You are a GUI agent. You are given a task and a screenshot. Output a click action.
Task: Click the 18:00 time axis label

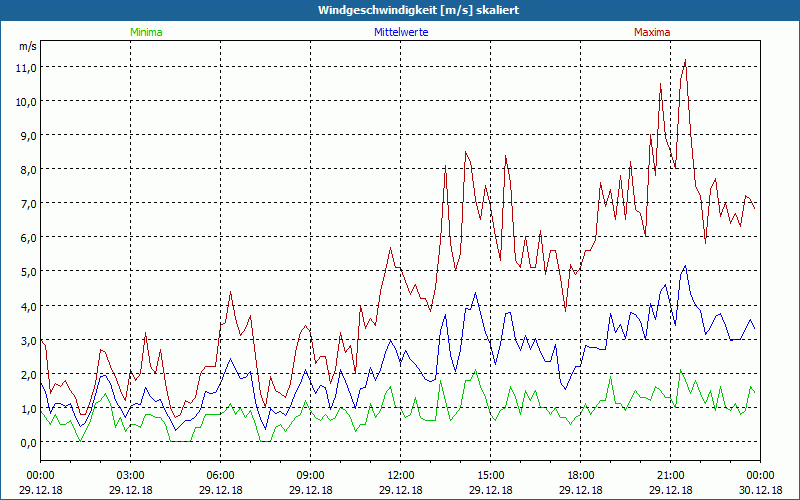[581, 476]
